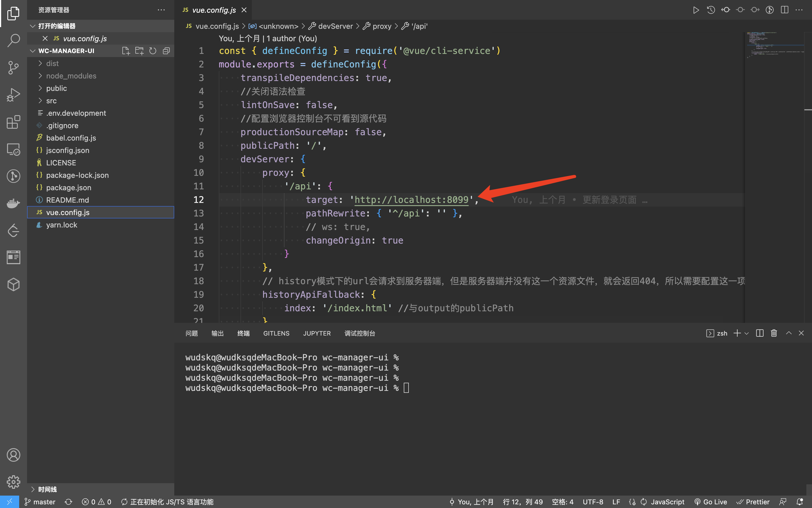Open the Docker view in activity bar
The width and height of the screenshot is (812, 508).
(x=14, y=203)
